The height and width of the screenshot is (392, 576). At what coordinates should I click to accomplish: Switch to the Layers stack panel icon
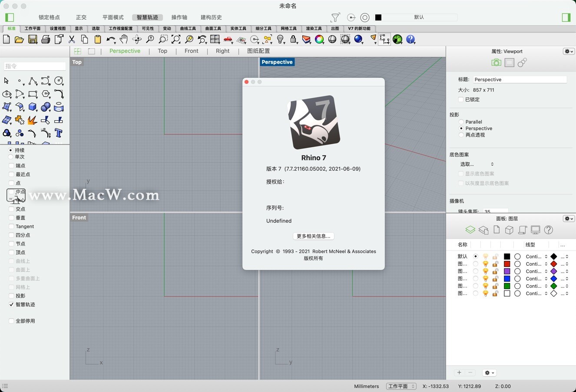pyautogui.click(x=470, y=230)
